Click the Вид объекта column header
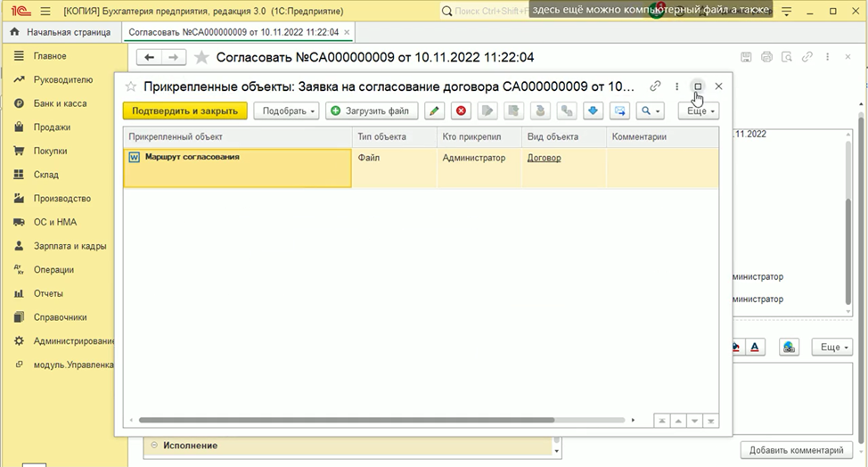This screenshot has height=467, width=868. pyautogui.click(x=563, y=136)
